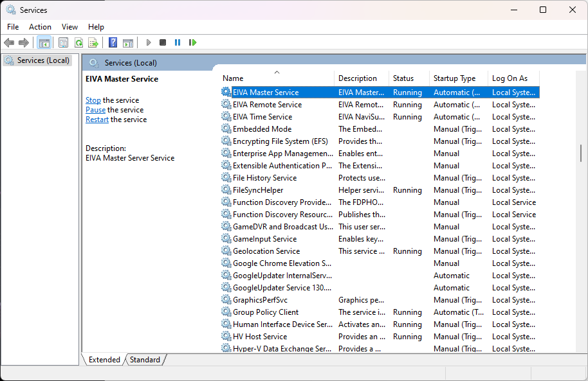Click the 'Protects use...' description cell
The width and height of the screenshot is (588, 381).
(x=362, y=178)
